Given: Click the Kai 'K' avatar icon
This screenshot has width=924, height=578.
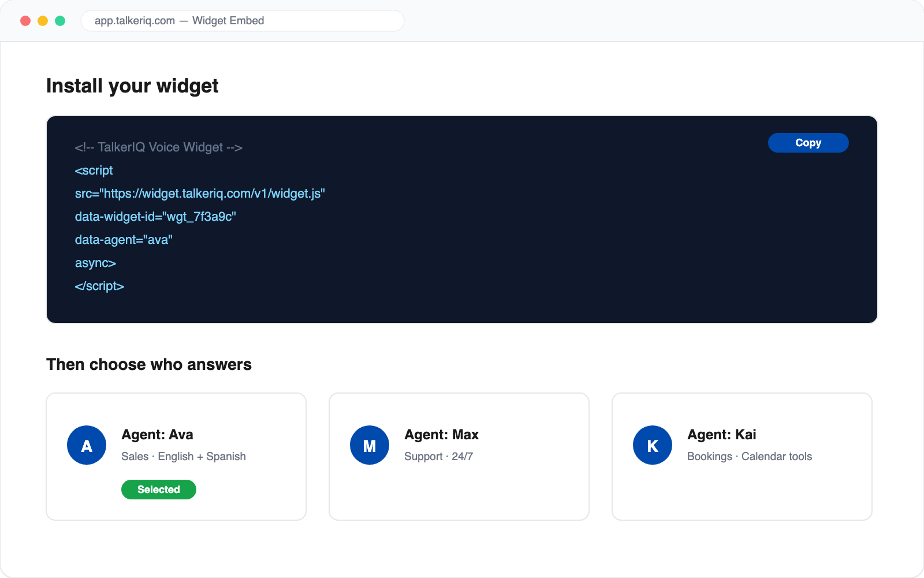Looking at the screenshot, I should [x=653, y=445].
